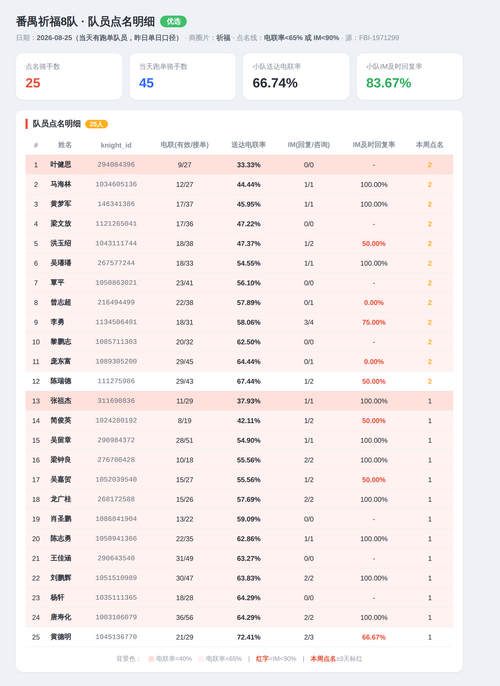The image size is (500, 686).
Task: Click knight_id 290643540
Action: click(116, 559)
